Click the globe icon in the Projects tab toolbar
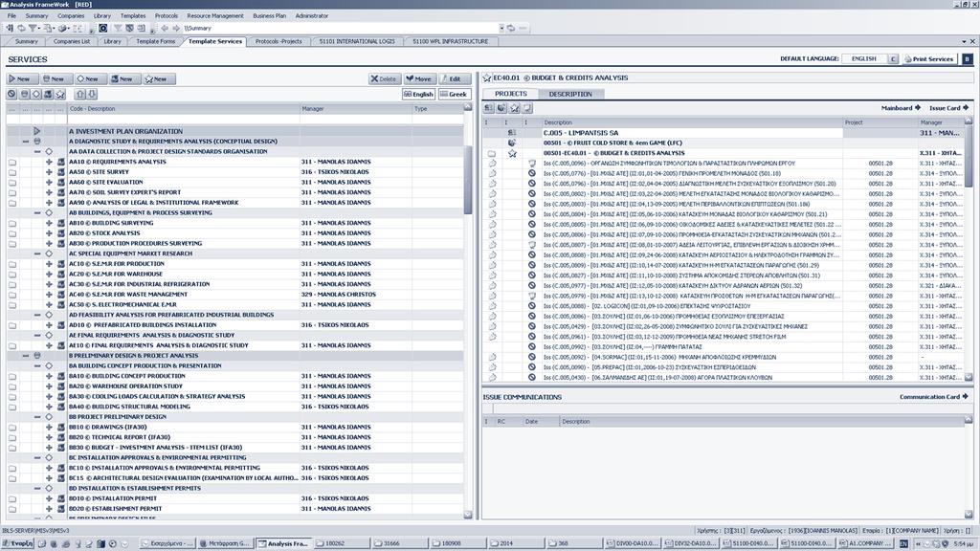 coord(501,108)
